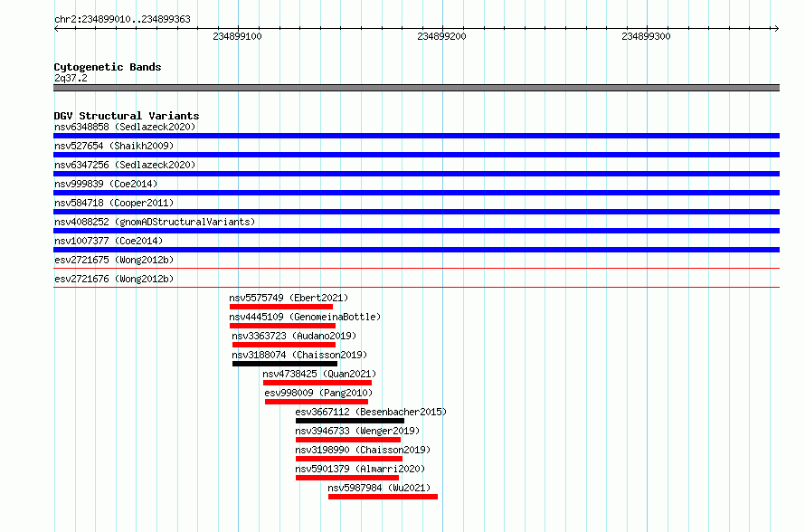
Task: Click the 2q37.2 band label
Action: 71,78
